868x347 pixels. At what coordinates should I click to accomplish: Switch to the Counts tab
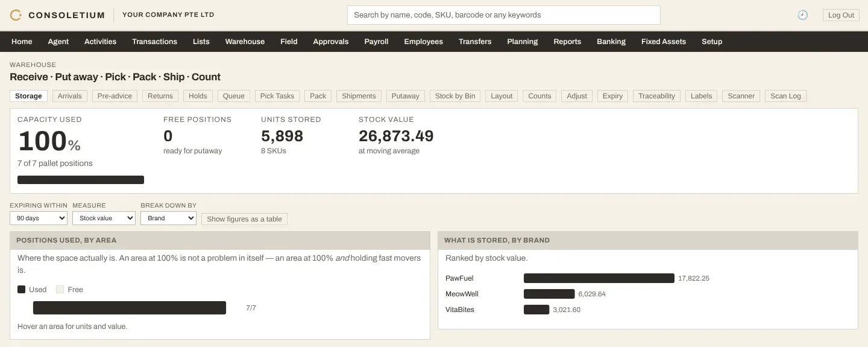tap(539, 96)
